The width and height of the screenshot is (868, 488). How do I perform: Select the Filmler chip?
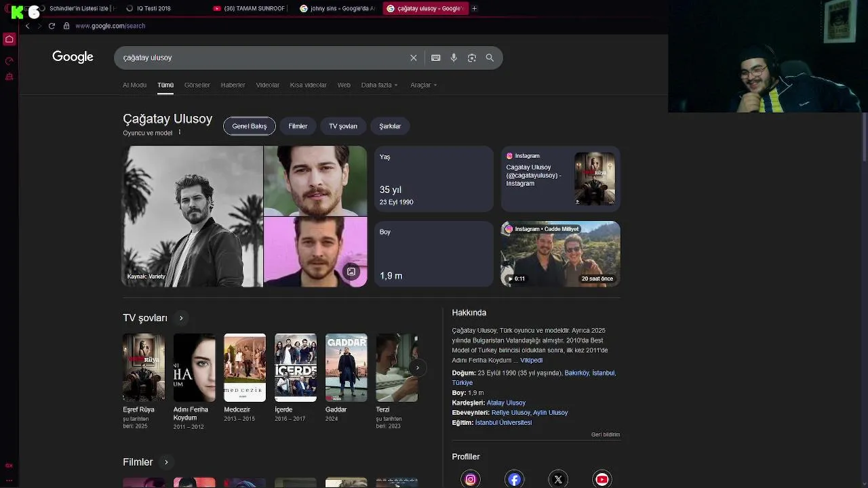(298, 126)
